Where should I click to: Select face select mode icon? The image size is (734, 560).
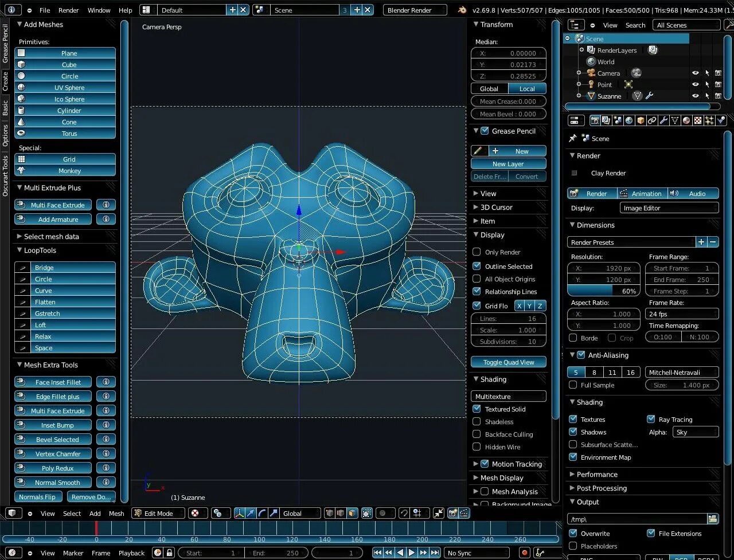pos(352,513)
